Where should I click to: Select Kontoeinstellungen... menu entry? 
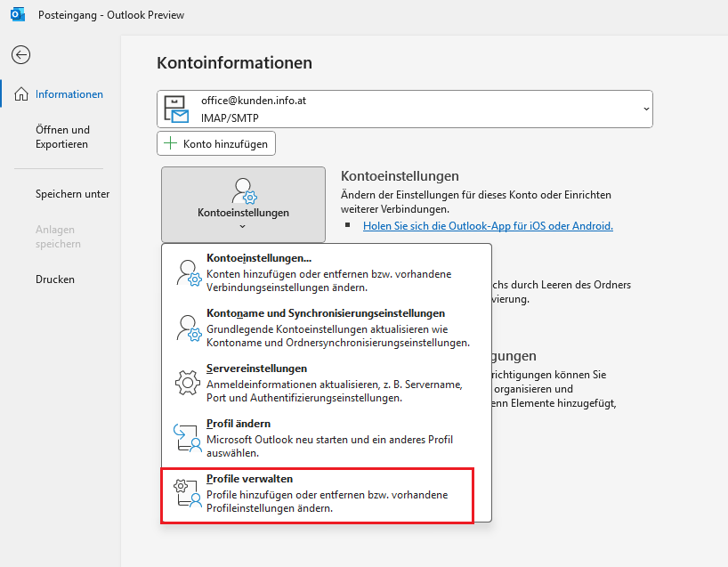[x=327, y=272]
